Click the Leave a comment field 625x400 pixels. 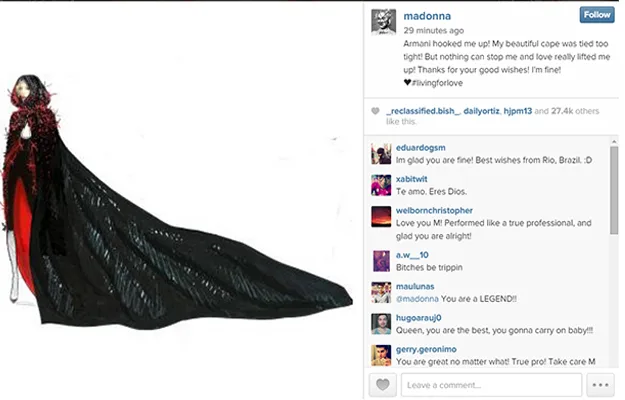tap(491, 385)
